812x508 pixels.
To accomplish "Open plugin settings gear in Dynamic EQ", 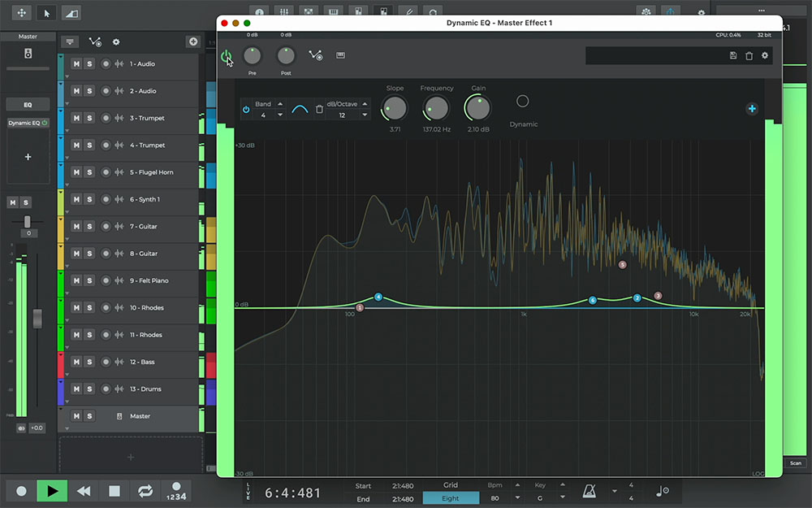I will pyautogui.click(x=764, y=55).
